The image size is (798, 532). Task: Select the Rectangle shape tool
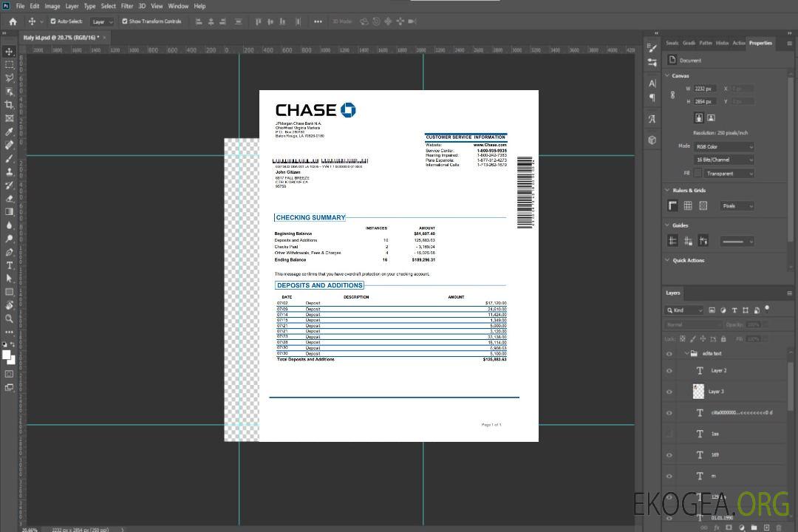pyautogui.click(x=9, y=292)
